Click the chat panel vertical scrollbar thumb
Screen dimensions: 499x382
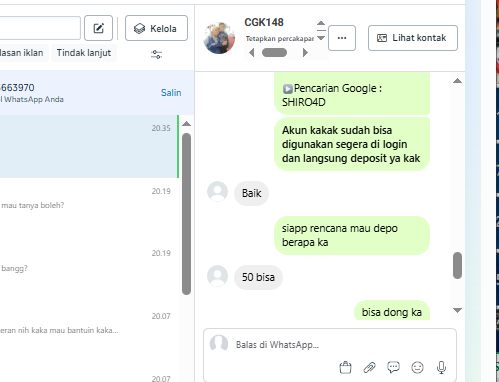click(457, 265)
